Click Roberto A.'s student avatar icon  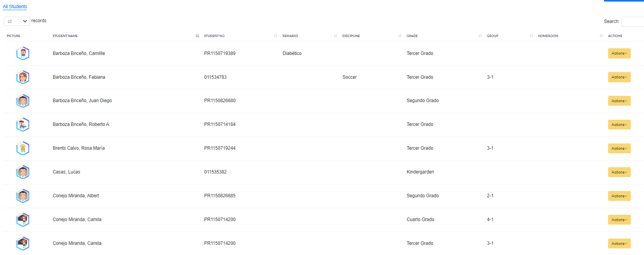(23, 125)
